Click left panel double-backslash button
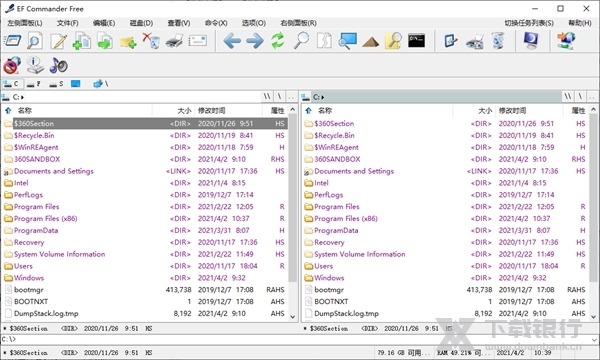Screen dimensions: 600x360 pyautogui.click(x=267, y=96)
